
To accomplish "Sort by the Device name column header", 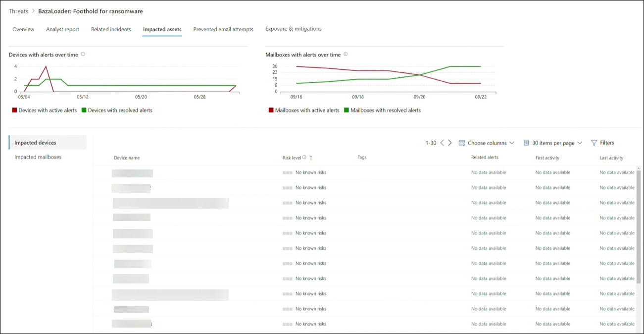I will tap(127, 158).
